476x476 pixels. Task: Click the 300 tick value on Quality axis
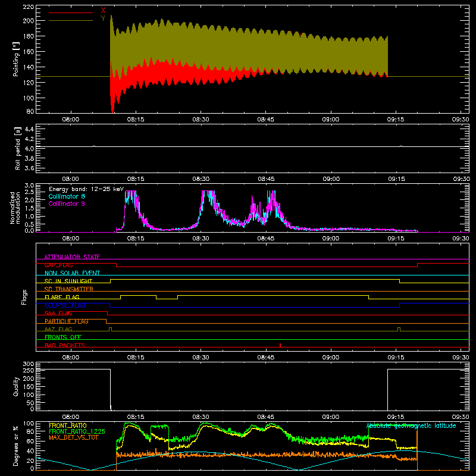[x=28, y=364]
